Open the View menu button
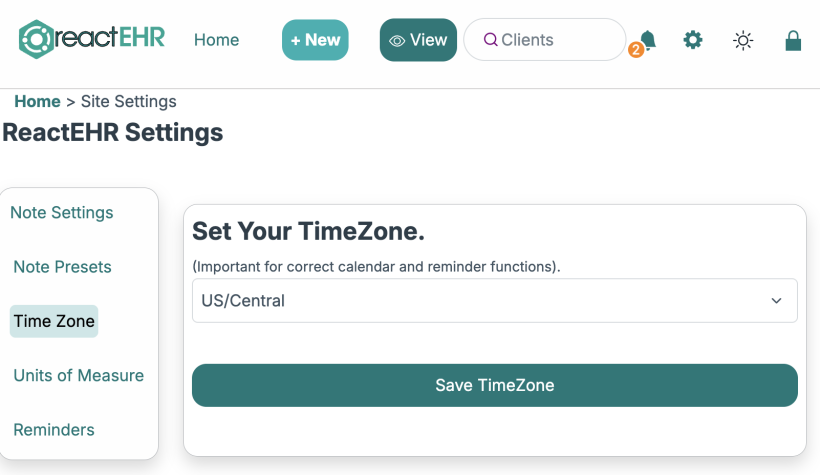Image resolution: width=820 pixels, height=475 pixels. pyautogui.click(x=418, y=40)
